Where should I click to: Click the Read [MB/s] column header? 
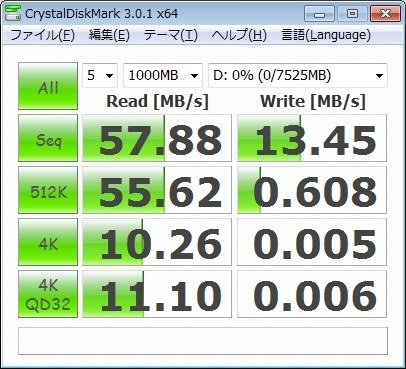[x=157, y=101]
